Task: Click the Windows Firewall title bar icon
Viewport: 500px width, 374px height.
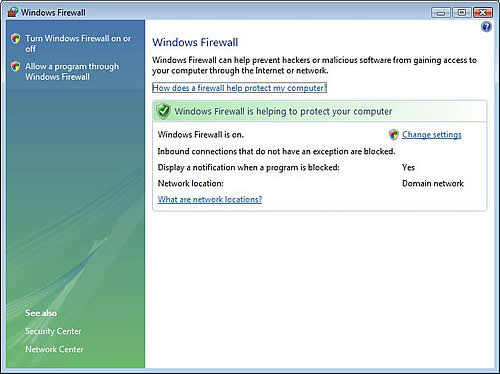Action: (x=13, y=12)
